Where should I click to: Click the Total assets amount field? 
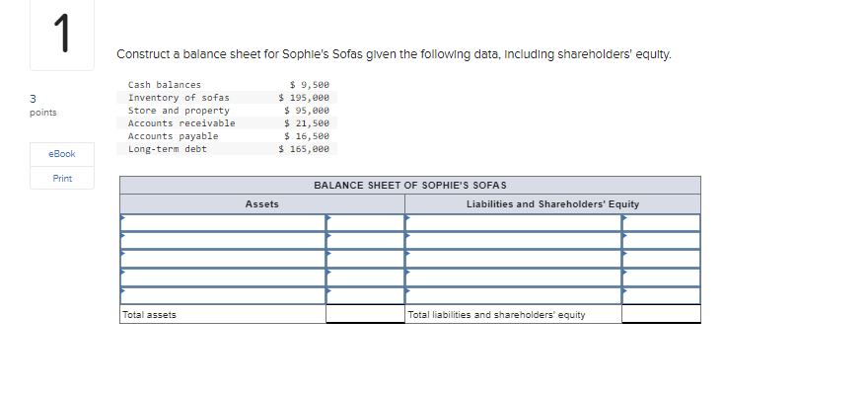(365, 314)
